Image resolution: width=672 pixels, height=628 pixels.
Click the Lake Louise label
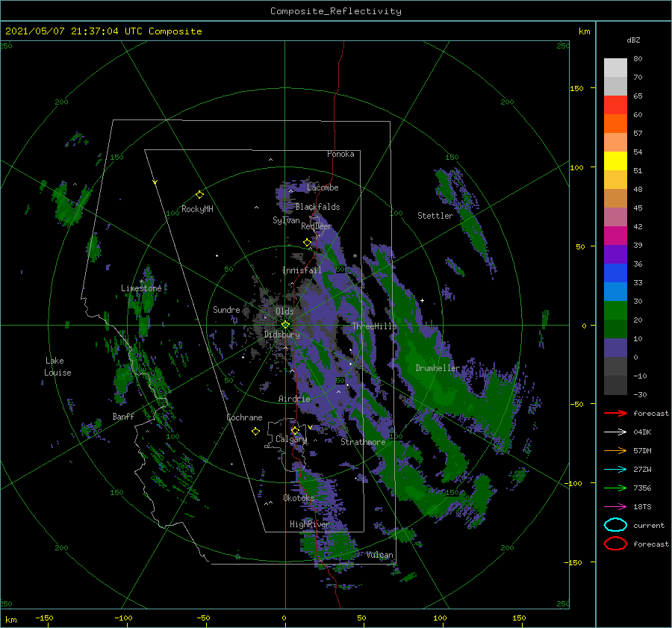(x=57, y=367)
